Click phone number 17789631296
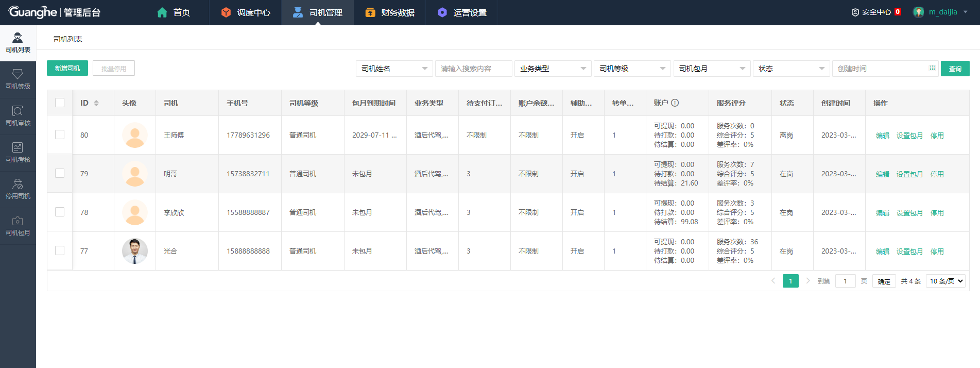980x368 pixels. click(x=248, y=135)
